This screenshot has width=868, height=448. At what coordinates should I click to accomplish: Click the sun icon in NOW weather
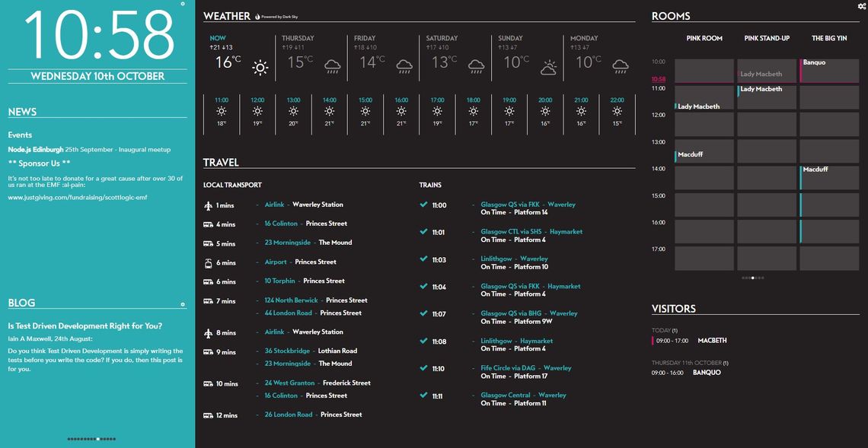tap(260, 68)
